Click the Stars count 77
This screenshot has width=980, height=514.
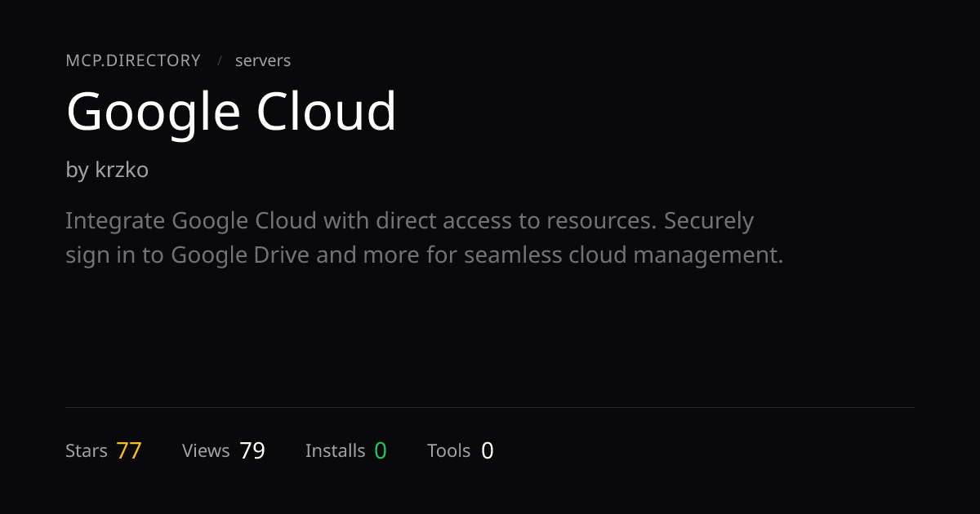(x=129, y=450)
